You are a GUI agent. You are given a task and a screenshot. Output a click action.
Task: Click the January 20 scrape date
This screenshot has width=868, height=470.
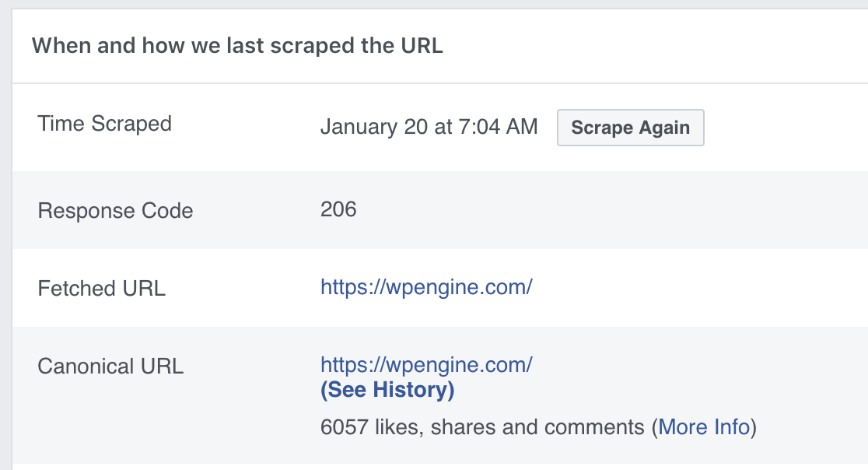point(374,127)
